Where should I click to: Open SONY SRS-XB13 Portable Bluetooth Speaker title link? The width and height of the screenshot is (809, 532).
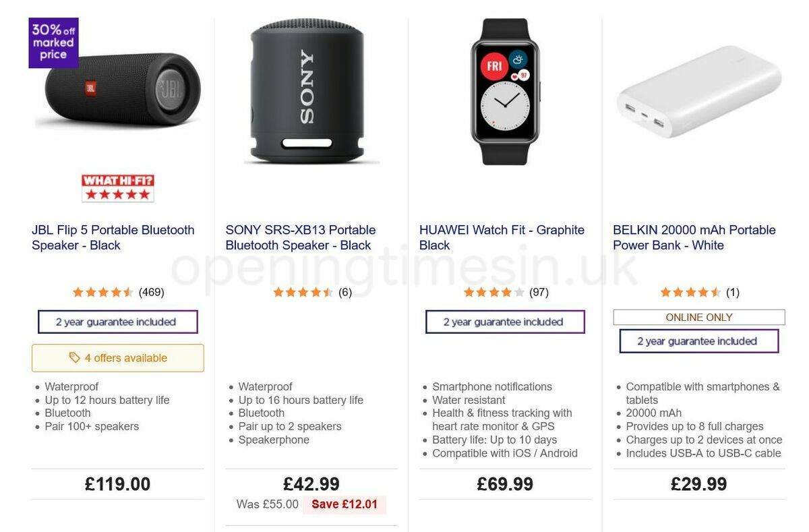(301, 237)
